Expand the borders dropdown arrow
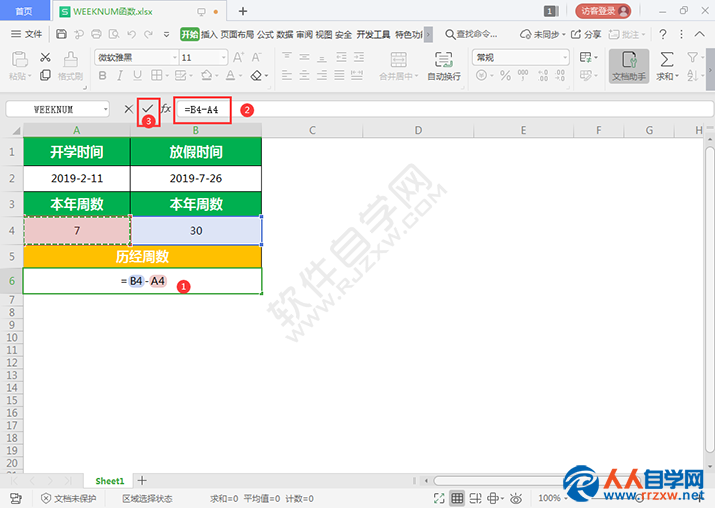Viewport: 715px width, 508px height. pyautogui.click(x=167, y=76)
